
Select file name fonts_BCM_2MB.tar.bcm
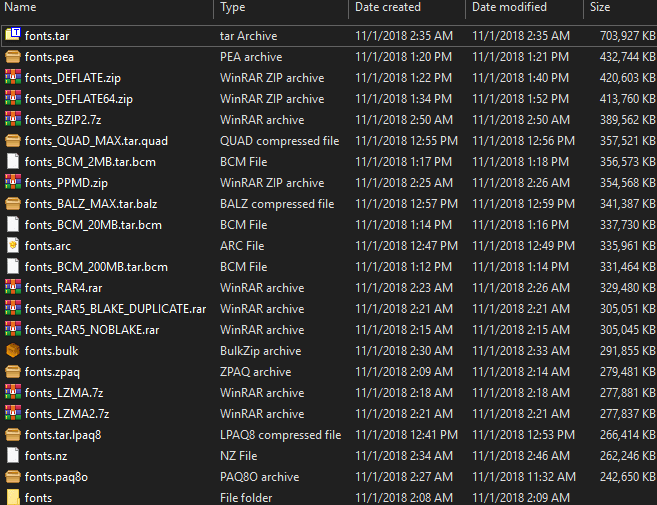pyautogui.click(x=90, y=162)
